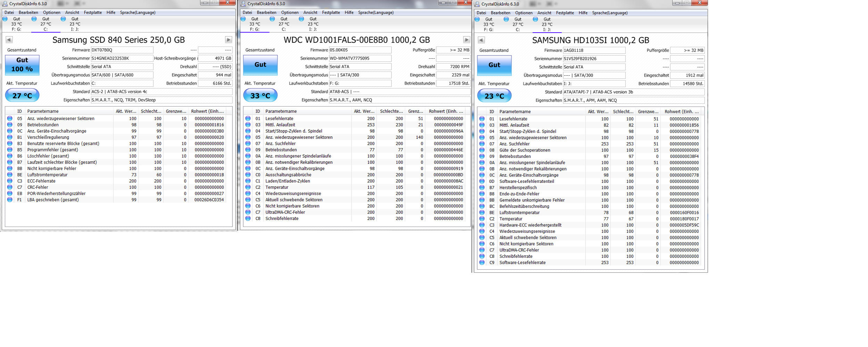Select I: J: disk tab in SAMSUNG HD103SI window
The height and width of the screenshot is (347, 868).
[547, 24]
